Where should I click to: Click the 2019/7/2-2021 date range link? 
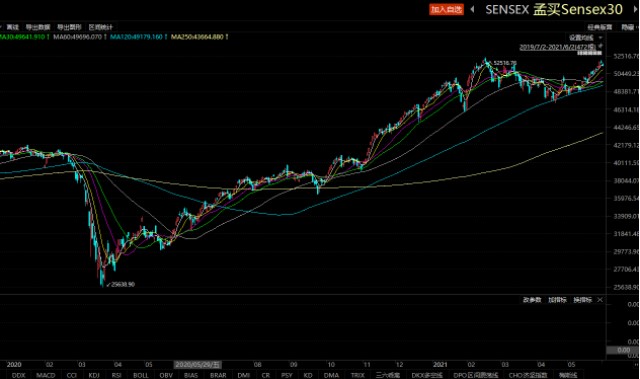(558, 47)
